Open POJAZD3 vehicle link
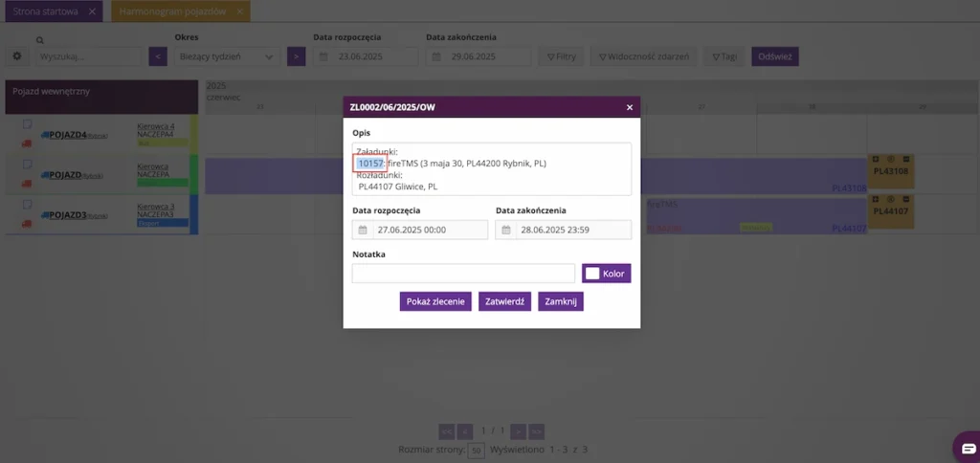 pos(68,215)
